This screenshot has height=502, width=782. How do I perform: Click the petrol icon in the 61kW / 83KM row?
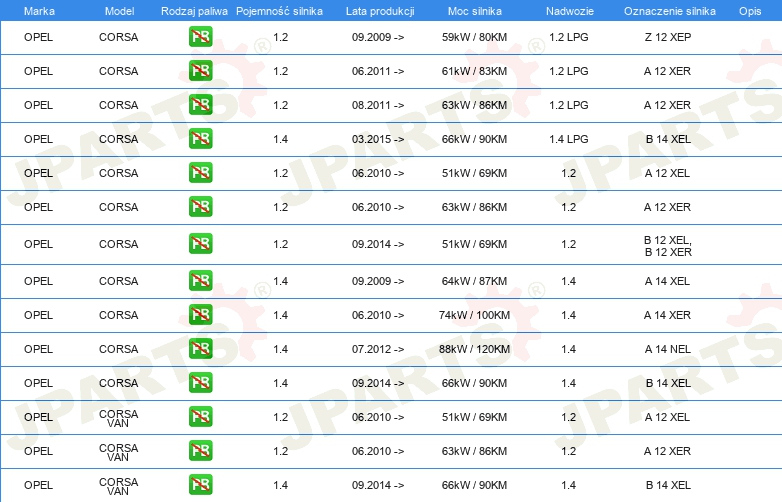pyautogui.click(x=200, y=72)
